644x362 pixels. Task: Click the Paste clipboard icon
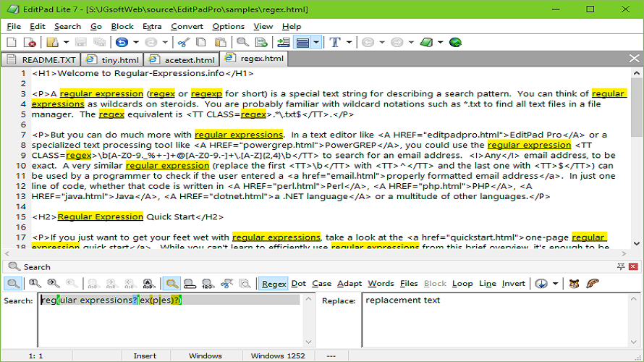pos(218,43)
